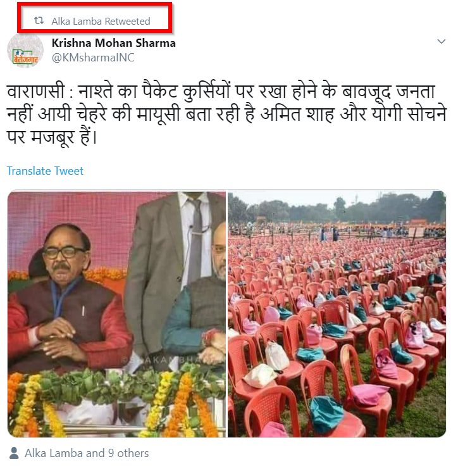This screenshot has height=476, width=451.
Task: Click the 'Retweeted' word in header
Action: point(127,22)
